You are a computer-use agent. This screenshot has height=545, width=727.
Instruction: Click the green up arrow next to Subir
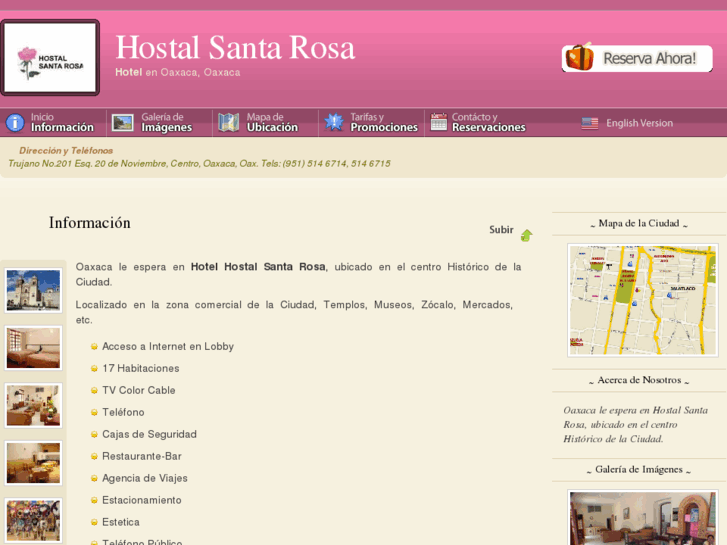coord(526,235)
